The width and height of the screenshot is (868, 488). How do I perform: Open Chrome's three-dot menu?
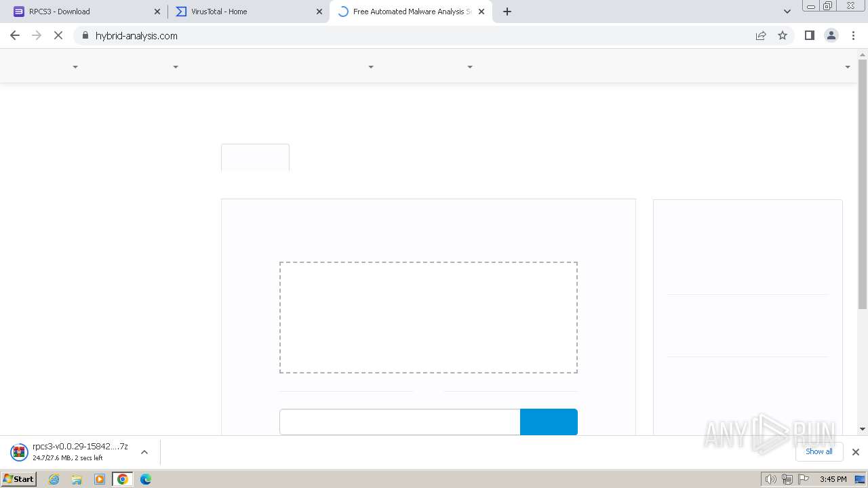[853, 35]
